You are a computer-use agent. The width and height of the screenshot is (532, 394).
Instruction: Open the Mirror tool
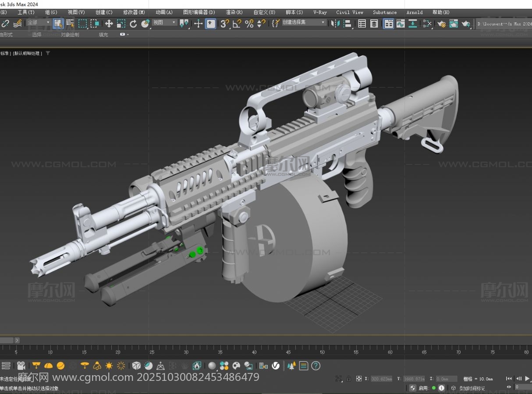(336, 24)
